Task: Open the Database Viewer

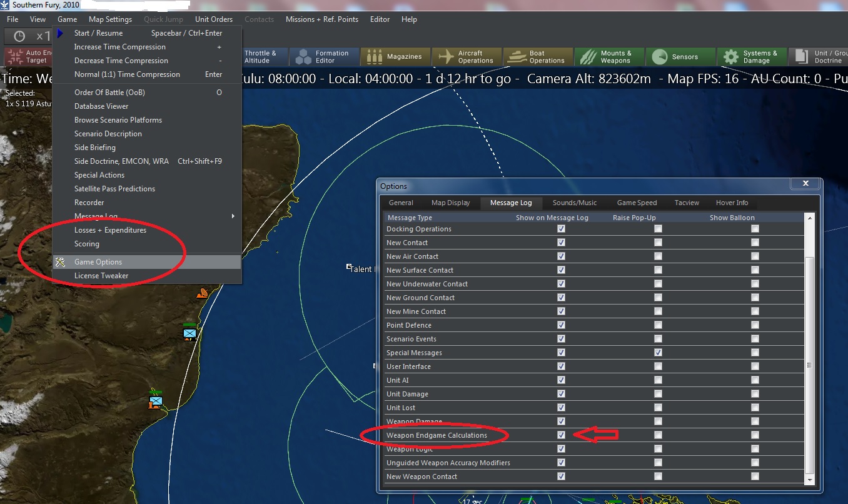Action: (147, 106)
